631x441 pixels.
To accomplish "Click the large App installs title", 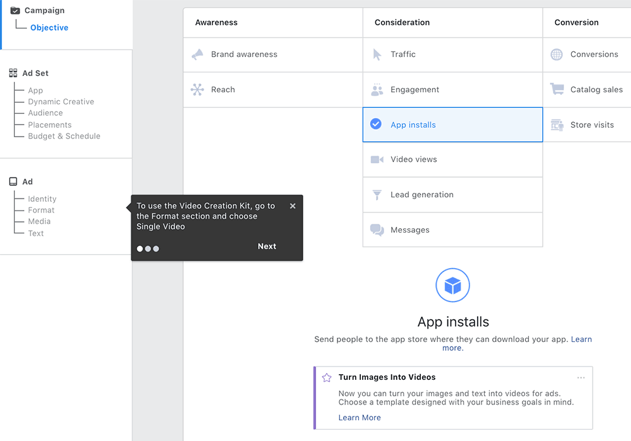I will (x=453, y=322).
